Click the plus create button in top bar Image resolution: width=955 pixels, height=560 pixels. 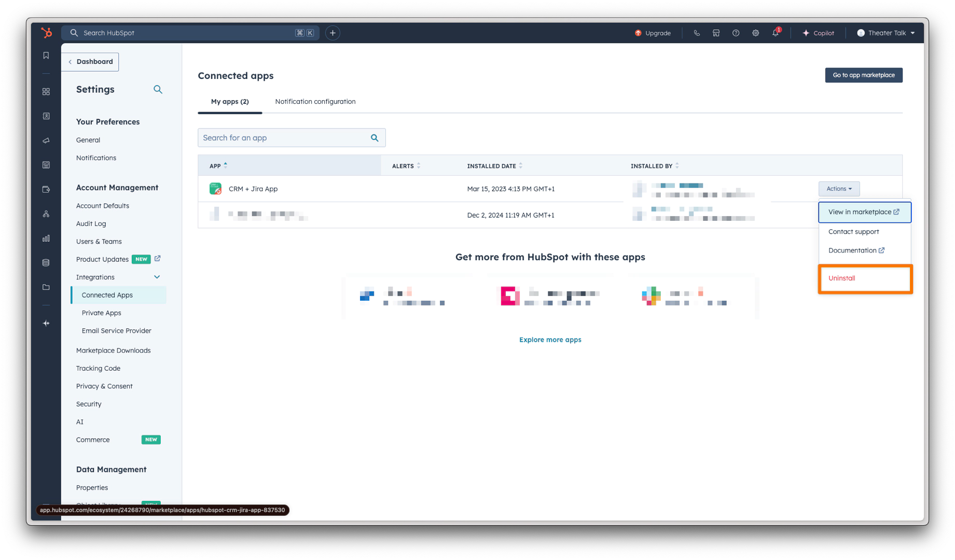pos(333,33)
